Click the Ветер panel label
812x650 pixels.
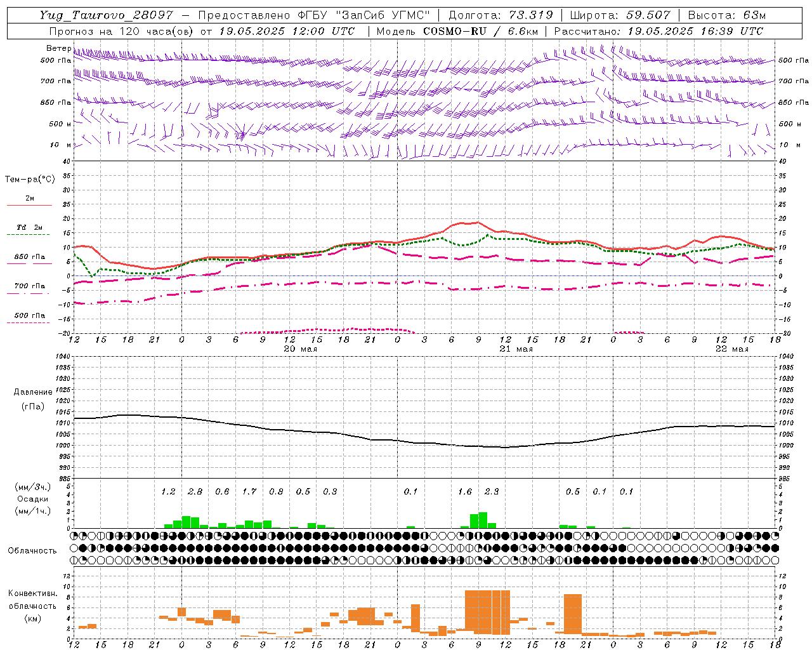pos(58,48)
